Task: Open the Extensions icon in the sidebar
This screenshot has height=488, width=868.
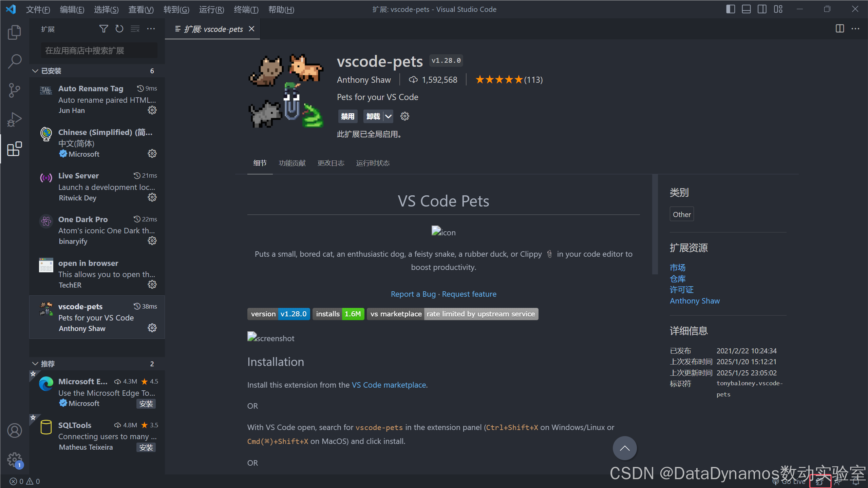Action: coord(14,149)
